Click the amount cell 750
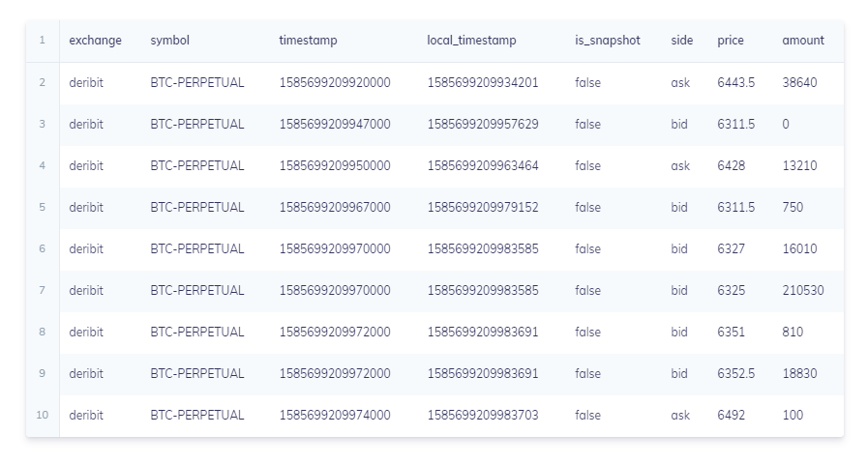The width and height of the screenshot is (868, 464). click(x=793, y=207)
